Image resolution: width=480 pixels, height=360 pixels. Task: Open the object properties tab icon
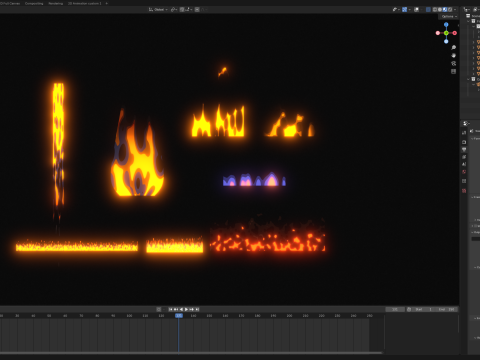[x=464, y=181]
